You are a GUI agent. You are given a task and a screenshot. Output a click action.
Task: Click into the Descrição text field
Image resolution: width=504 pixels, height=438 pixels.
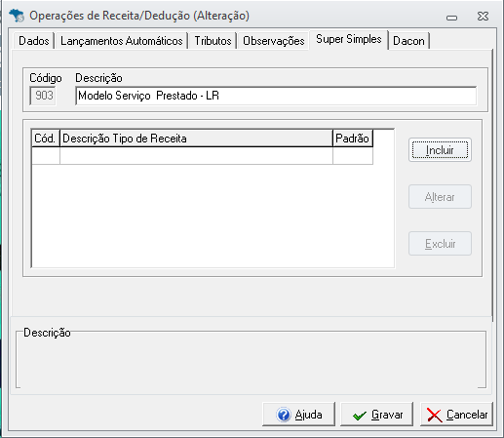(276, 96)
